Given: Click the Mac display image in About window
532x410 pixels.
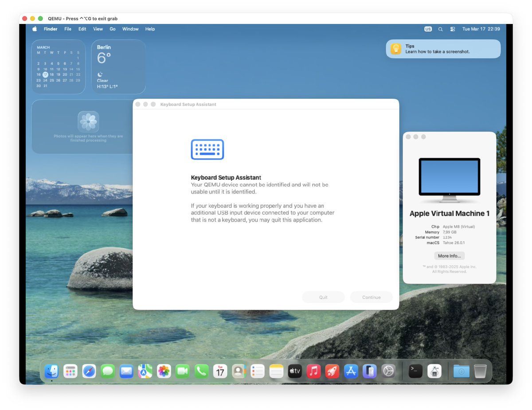Looking at the screenshot, I should [x=450, y=180].
